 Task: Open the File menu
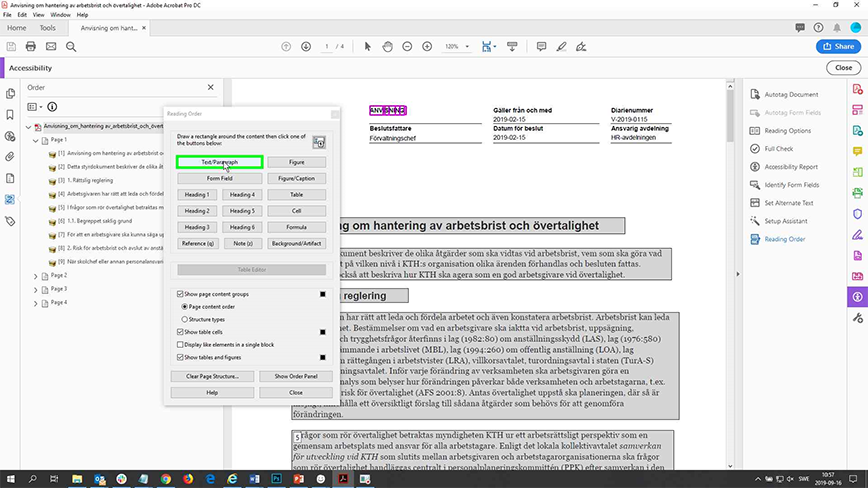[7, 15]
